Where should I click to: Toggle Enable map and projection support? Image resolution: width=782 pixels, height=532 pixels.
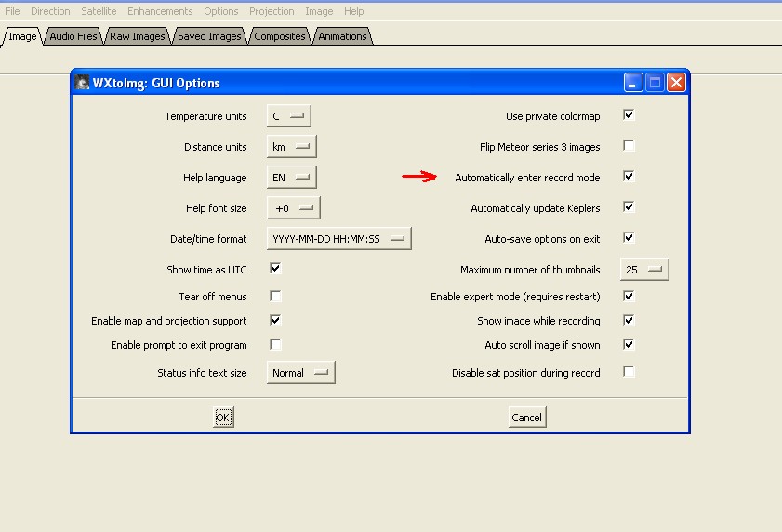click(x=275, y=320)
